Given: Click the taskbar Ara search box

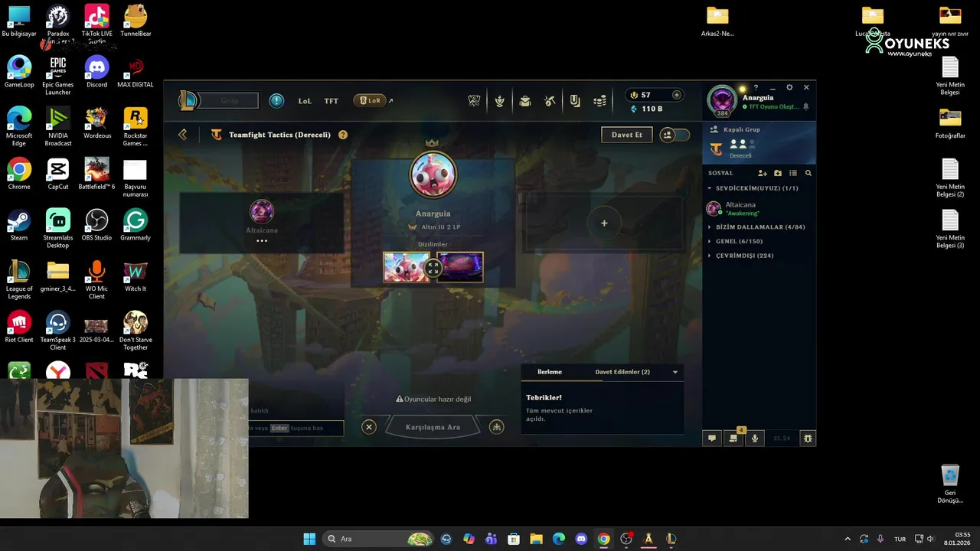Looking at the screenshot, I should [379, 539].
